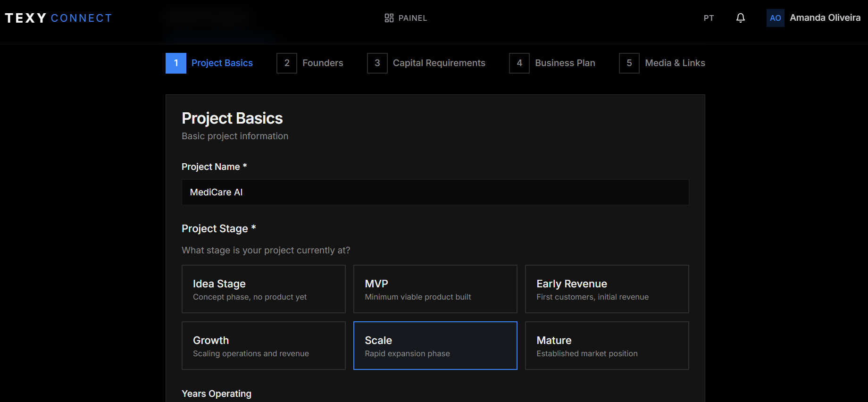The height and width of the screenshot is (402, 868).
Task: Open the notifications bell
Action: [741, 18]
